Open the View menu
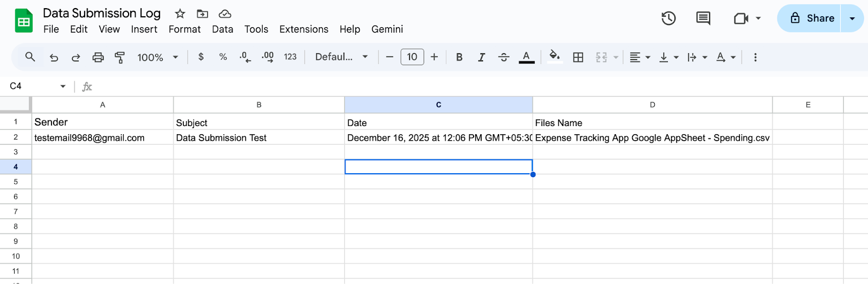This screenshot has height=284, width=868. [109, 29]
